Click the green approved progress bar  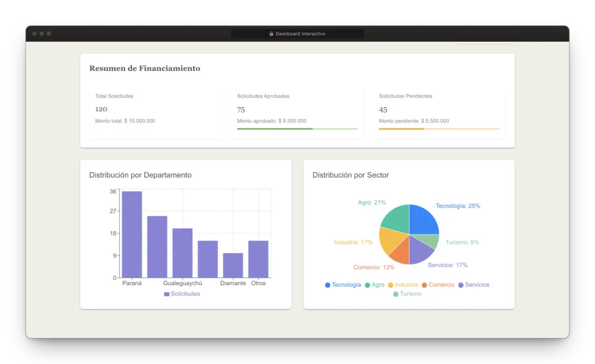[x=297, y=129]
